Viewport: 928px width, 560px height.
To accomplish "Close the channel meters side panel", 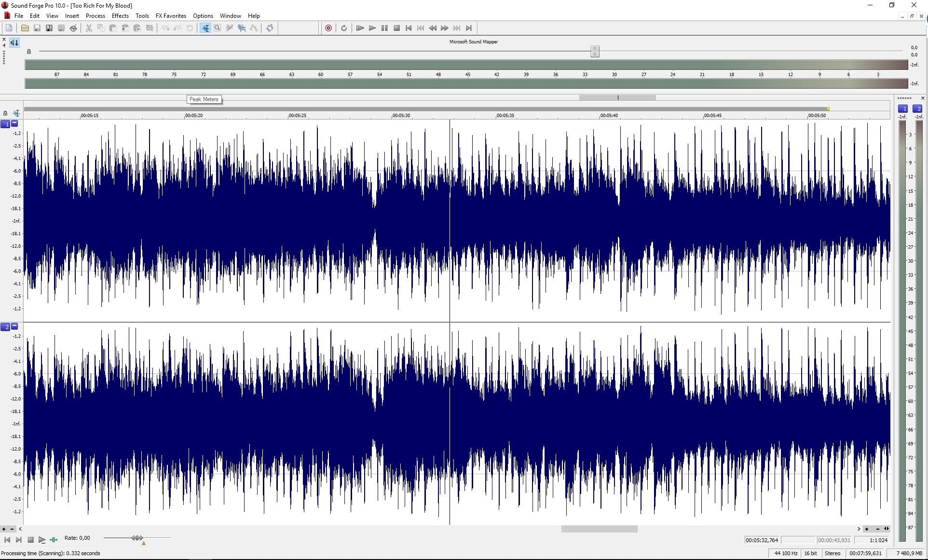I will pos(923,98).
